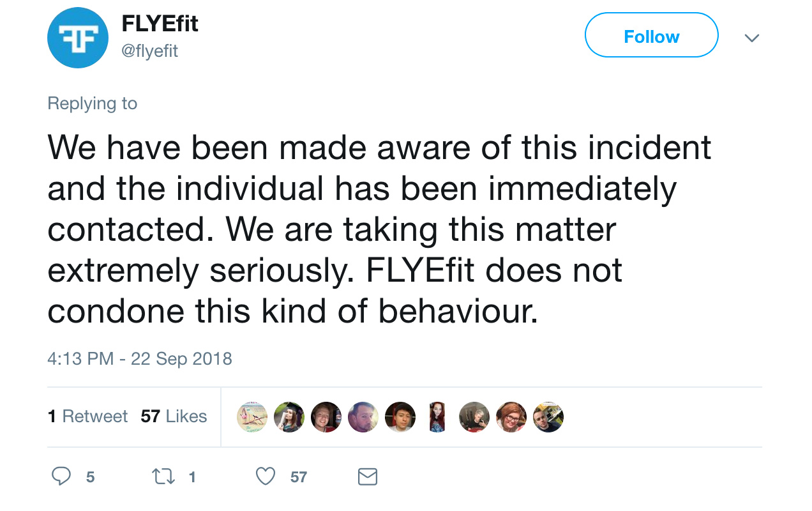The height and width of the screenshot is (511, 812).
Task: Expand the tweet options chevron
Action: tap(752, 38)
